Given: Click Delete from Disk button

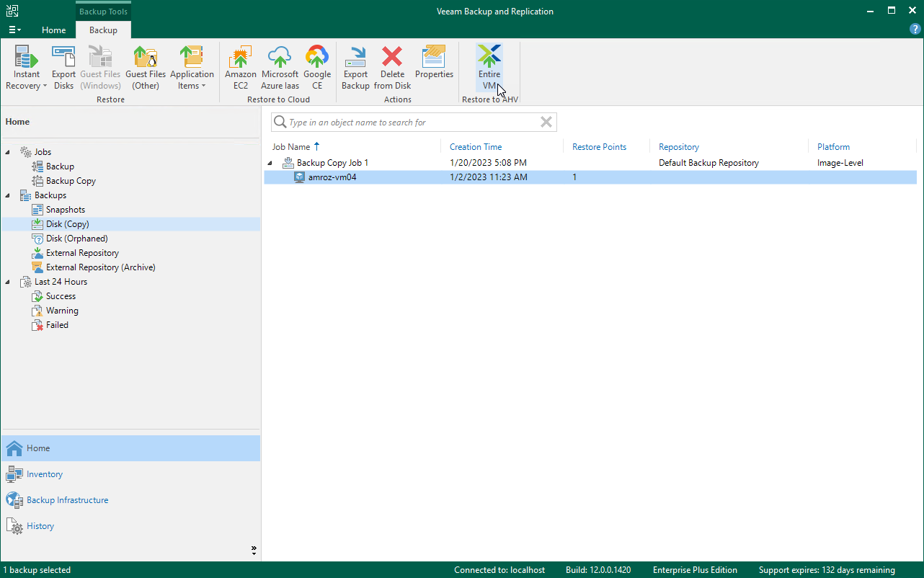Looking at the screenshot, I should point(392,67).
